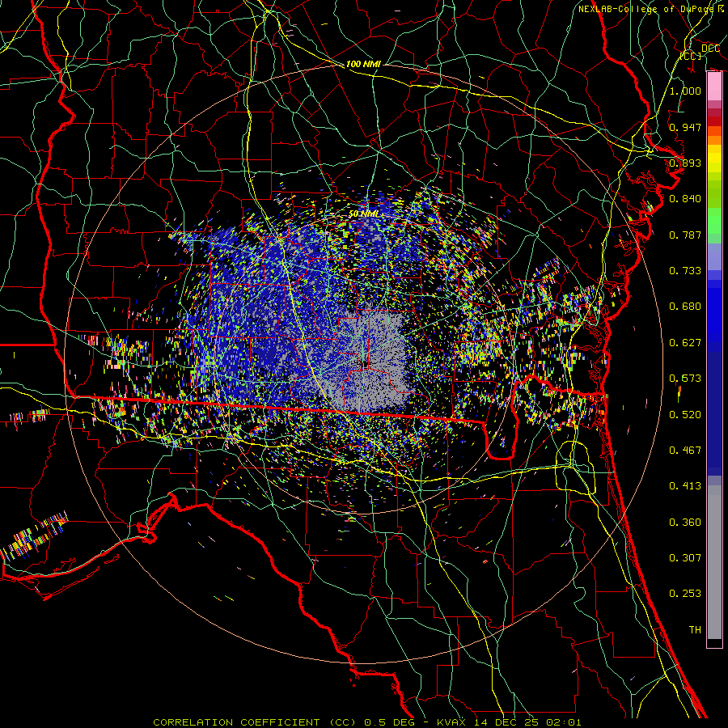
Task: Click the KVAX station ID in caption
Action: click(451, 722)
